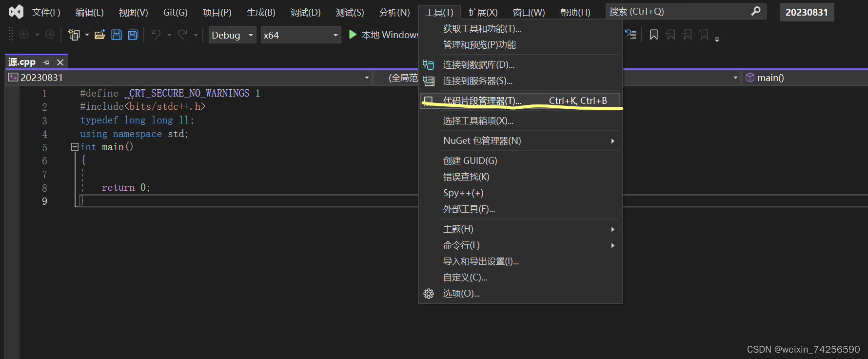
Task: Click the settings gear icon beside 选项
Action: 429,294
